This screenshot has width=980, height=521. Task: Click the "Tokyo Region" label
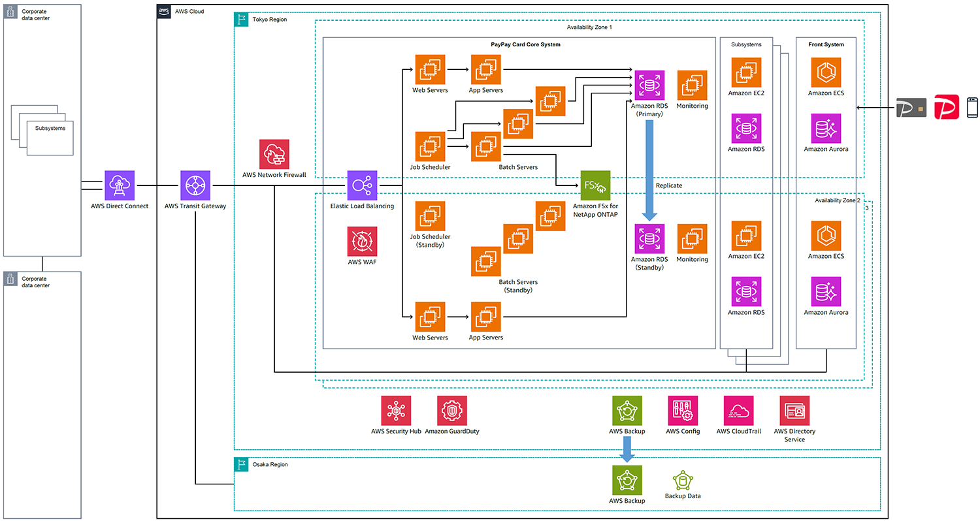270,20
